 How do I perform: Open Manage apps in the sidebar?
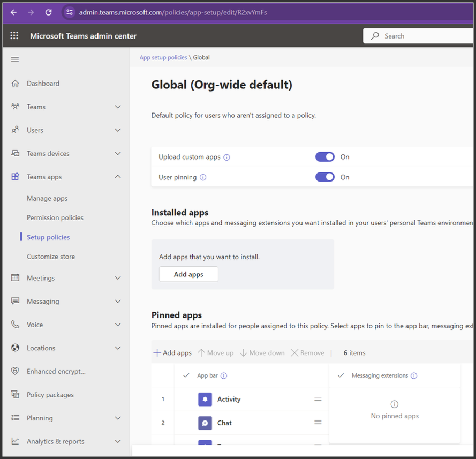click(x=47, y=198)
